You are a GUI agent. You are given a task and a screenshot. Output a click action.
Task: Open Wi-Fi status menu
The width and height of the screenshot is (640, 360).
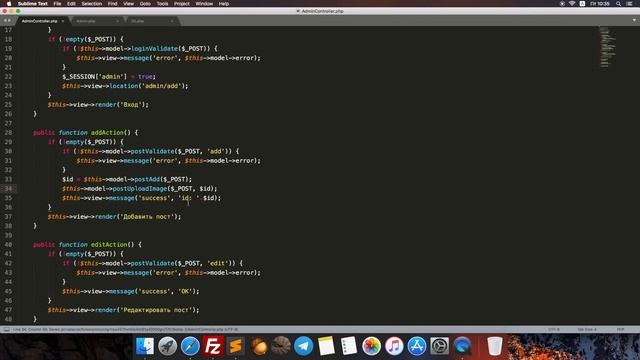(x=572, y=4)
